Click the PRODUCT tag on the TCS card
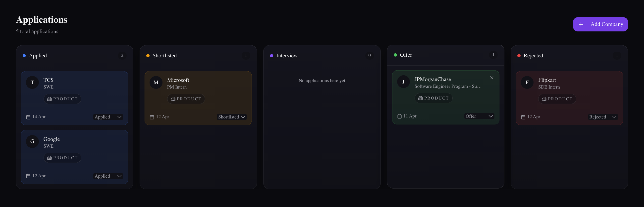This screenshot has height=207, width=644. tap(62, 99)
